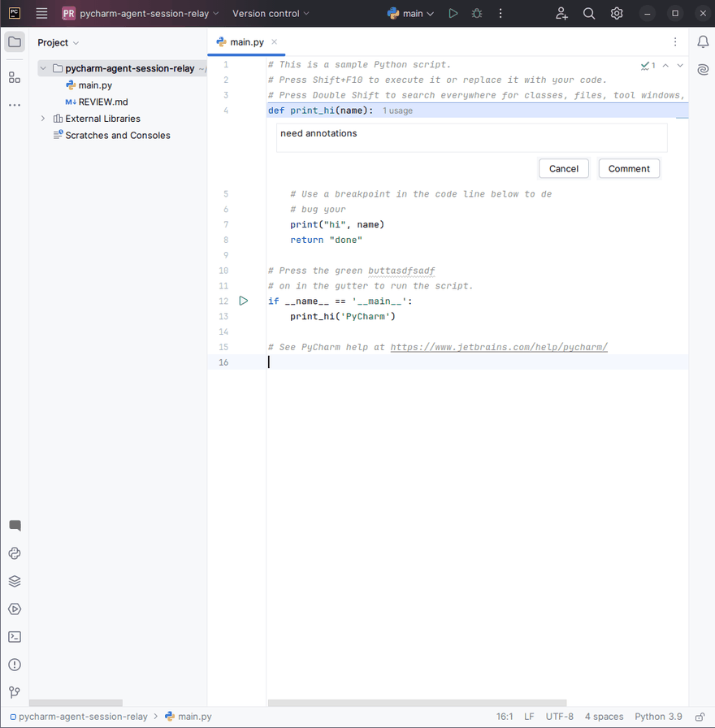Open the Services tool window icon
715x728 pixels.
pyautogui.click(x=15, y=609)
